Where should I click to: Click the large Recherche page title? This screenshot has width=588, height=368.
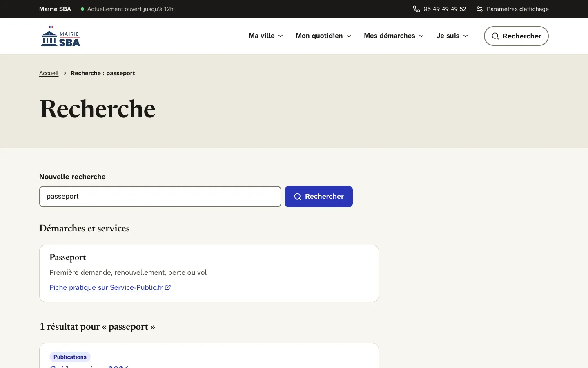[x=98, y=109]
